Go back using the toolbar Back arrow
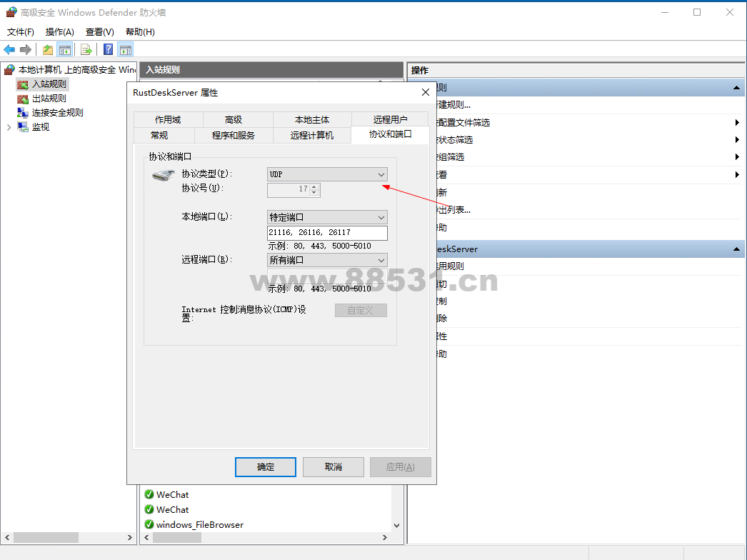Image resolution: width=747 pixels, height=560 pixels. pyautogui.click(x=9, y=49)
